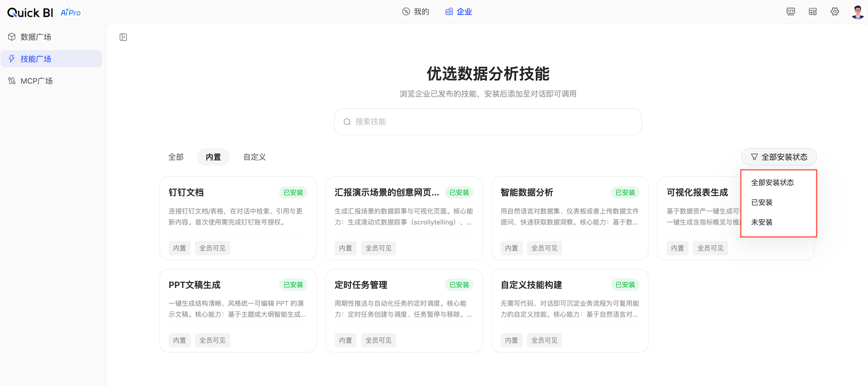Toggle the 全部安装状态 filter dropdown button
The width and height of the screenshot is (868, 386).
coord(779,157)
